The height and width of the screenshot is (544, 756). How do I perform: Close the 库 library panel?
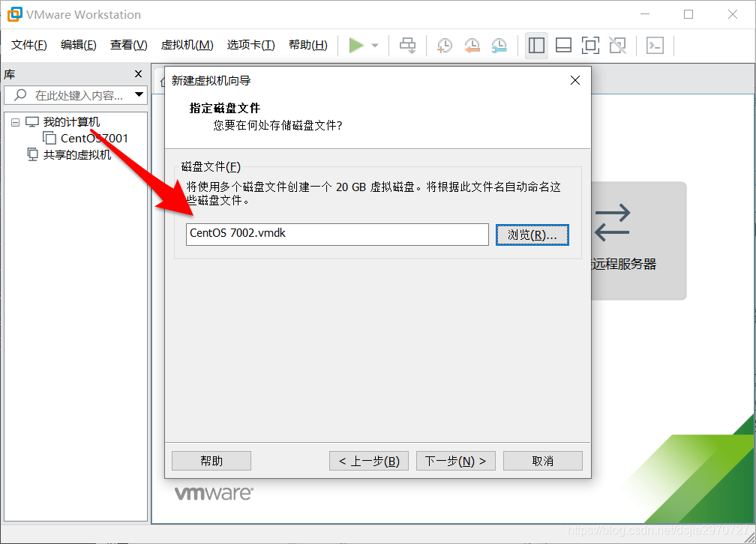[138, 73]
